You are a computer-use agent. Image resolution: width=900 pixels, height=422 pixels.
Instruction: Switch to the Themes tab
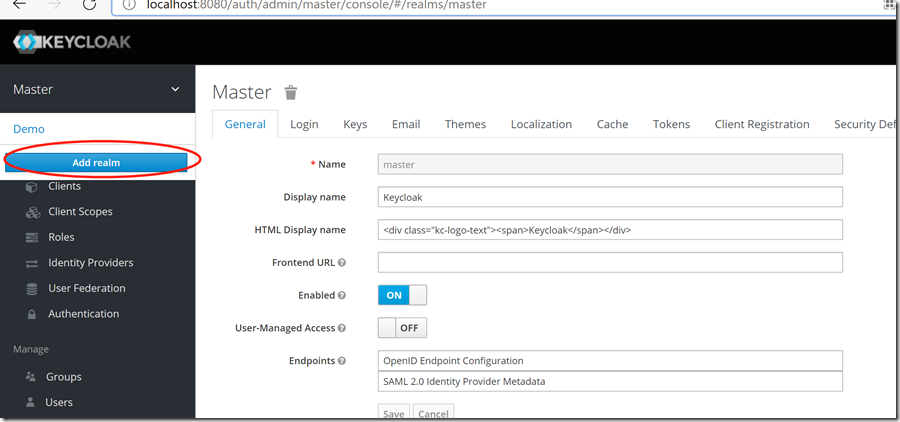pyautogui.click(x=465, y=124)
